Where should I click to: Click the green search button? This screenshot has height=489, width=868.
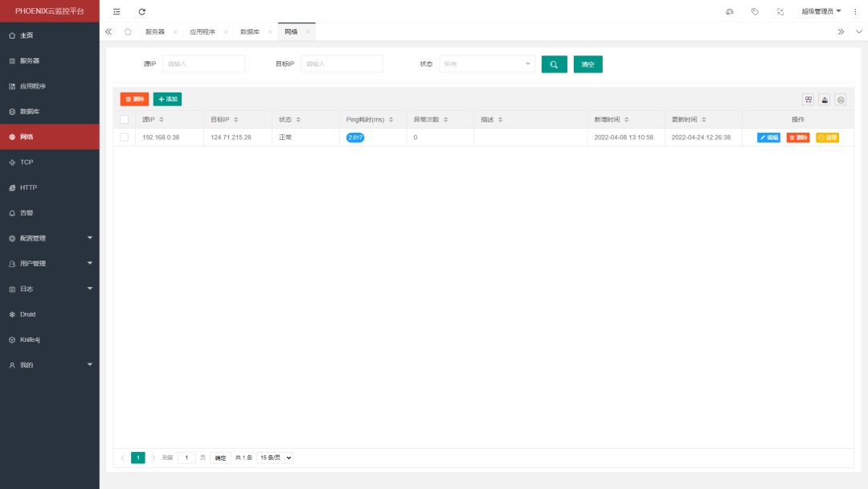(554, 64)
